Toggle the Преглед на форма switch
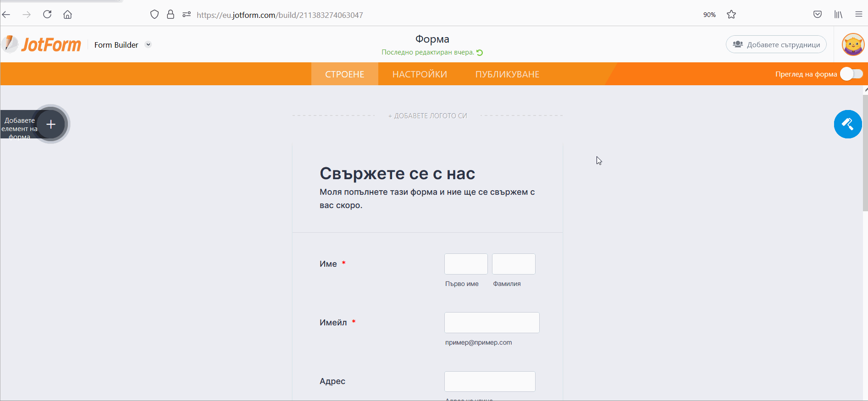 coord(851,74)
